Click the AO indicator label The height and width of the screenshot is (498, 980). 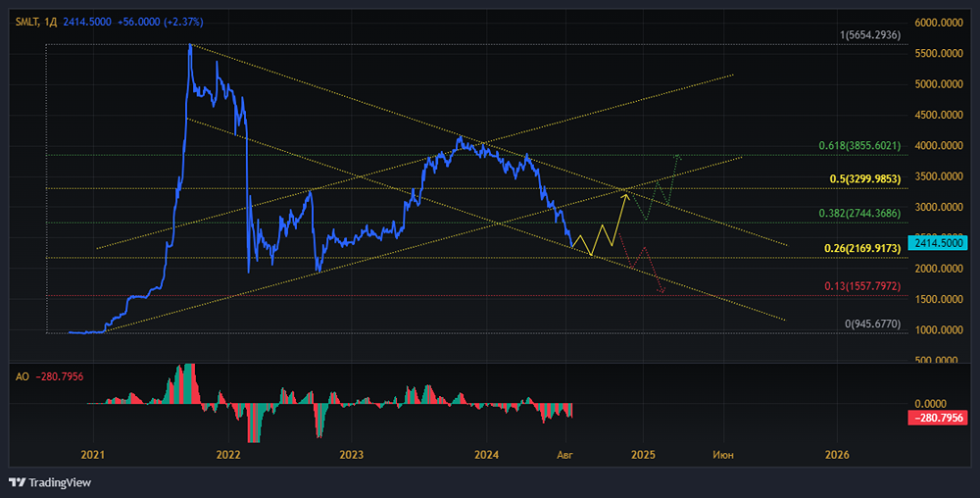coord(22,376)
